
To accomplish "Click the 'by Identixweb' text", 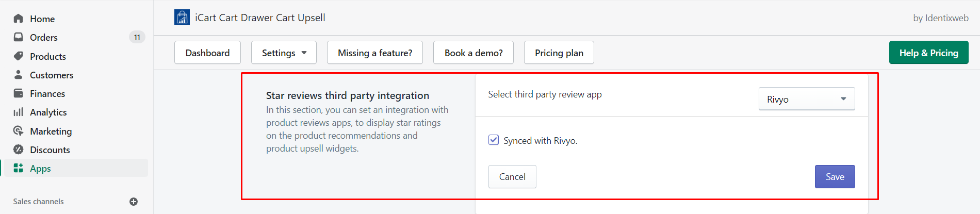I will point(941,18).
